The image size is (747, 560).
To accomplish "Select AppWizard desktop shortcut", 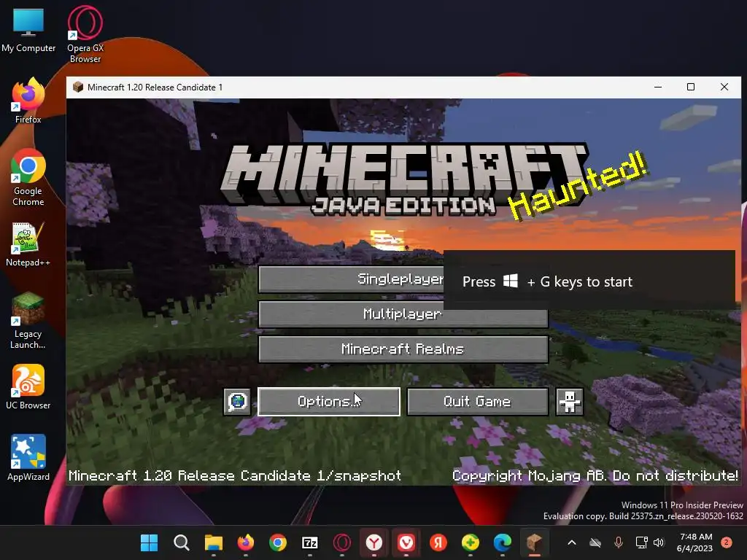I will pyautogui.click(x=28, y=458).
